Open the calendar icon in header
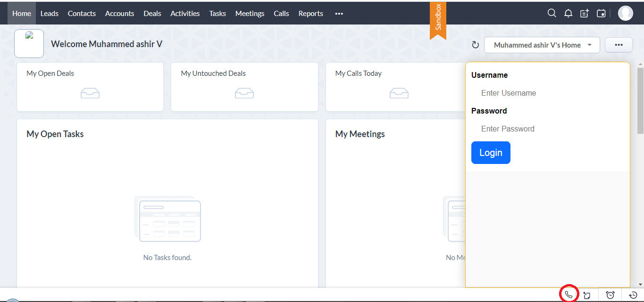This screenshot has width=644, height=302. [601, 13]
